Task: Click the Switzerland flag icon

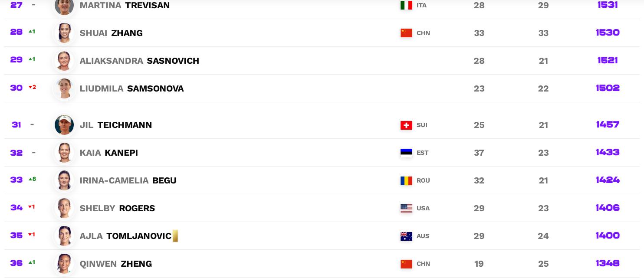Action: 406,125
